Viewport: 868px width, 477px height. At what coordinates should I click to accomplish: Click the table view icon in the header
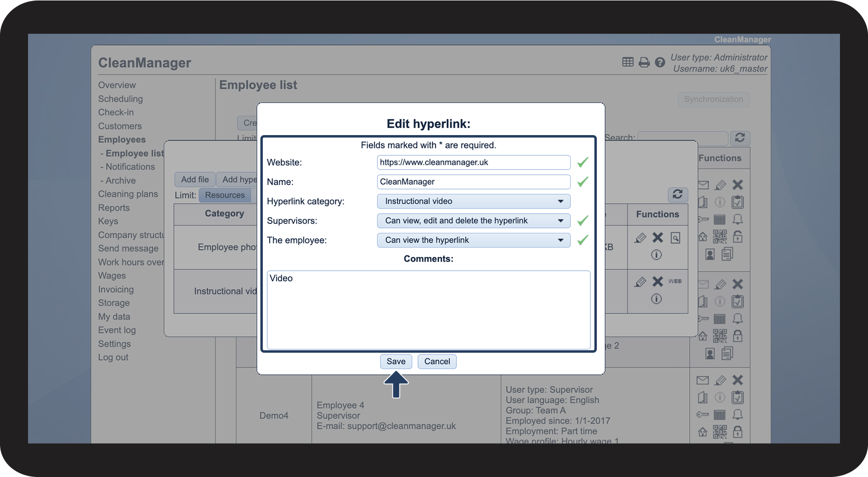(628, 62)
